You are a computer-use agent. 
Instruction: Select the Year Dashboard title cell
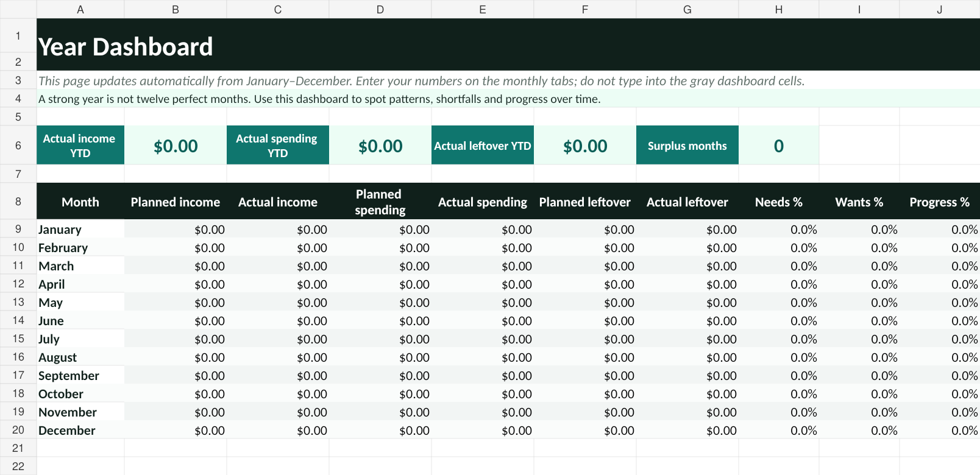[508, 45]
